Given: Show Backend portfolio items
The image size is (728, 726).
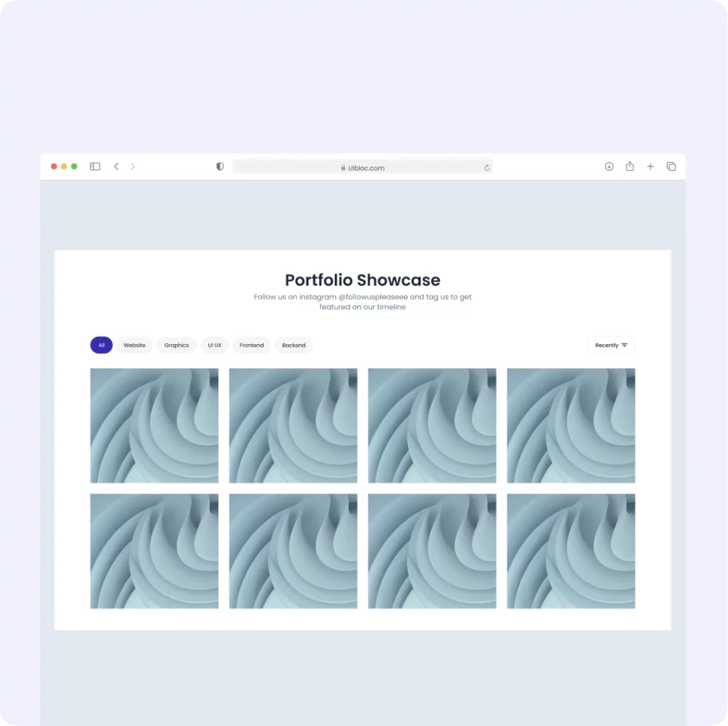Looking at the screenshot, I should click(294, 345).
